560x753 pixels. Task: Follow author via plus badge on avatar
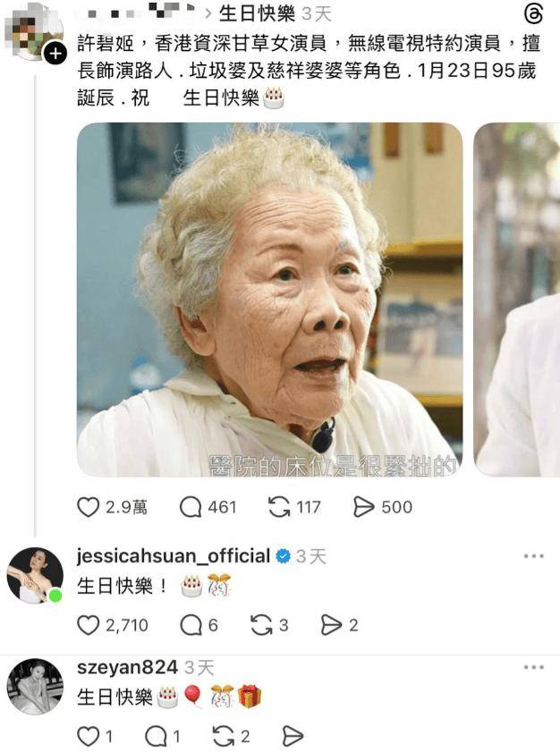click(55, 54)
